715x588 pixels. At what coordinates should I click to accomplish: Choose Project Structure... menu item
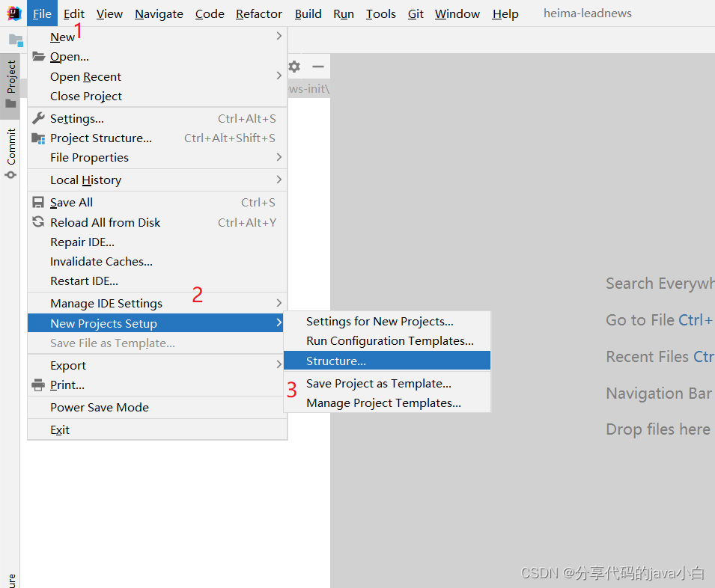pyautogui.click(x=157, y=138)
